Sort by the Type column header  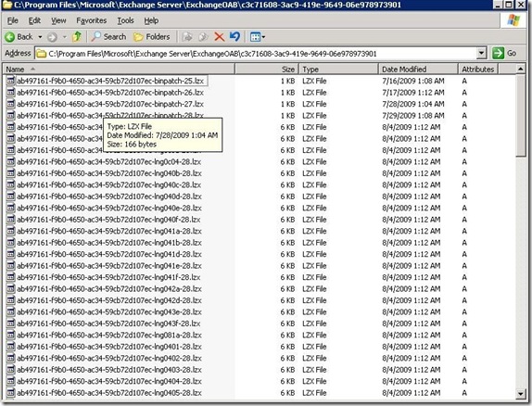tap(338, 70)
